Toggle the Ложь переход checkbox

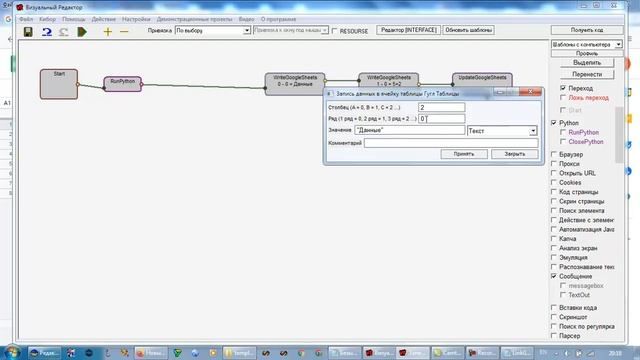coord(563,98)
